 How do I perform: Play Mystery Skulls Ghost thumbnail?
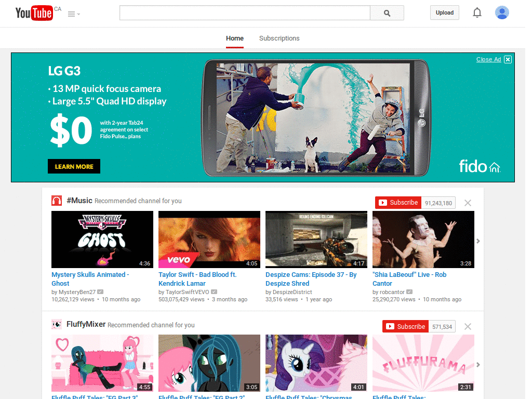[x=102, y=240]
